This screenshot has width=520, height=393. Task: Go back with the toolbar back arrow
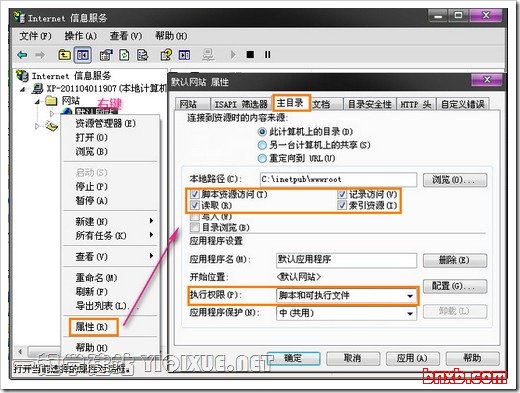pyautogui.click(x=22, y=55)
